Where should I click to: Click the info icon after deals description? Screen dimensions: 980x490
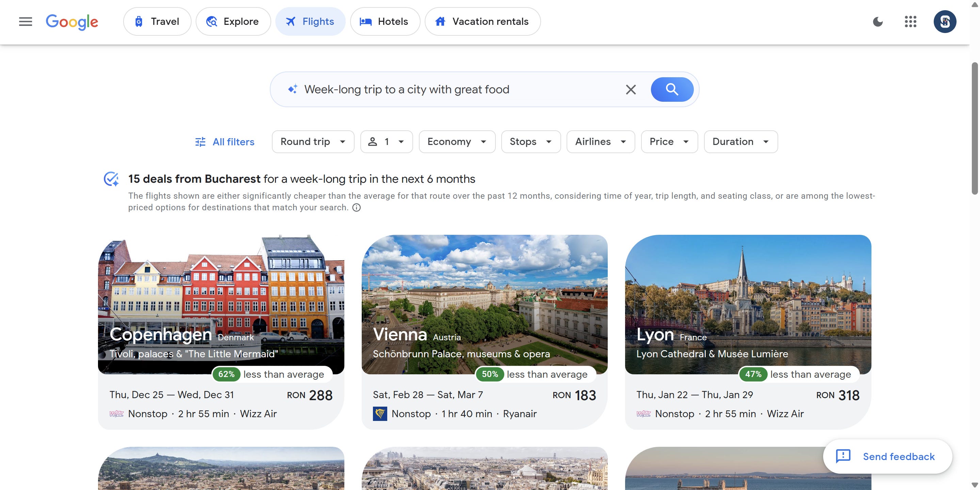click(x=357, y=208)
